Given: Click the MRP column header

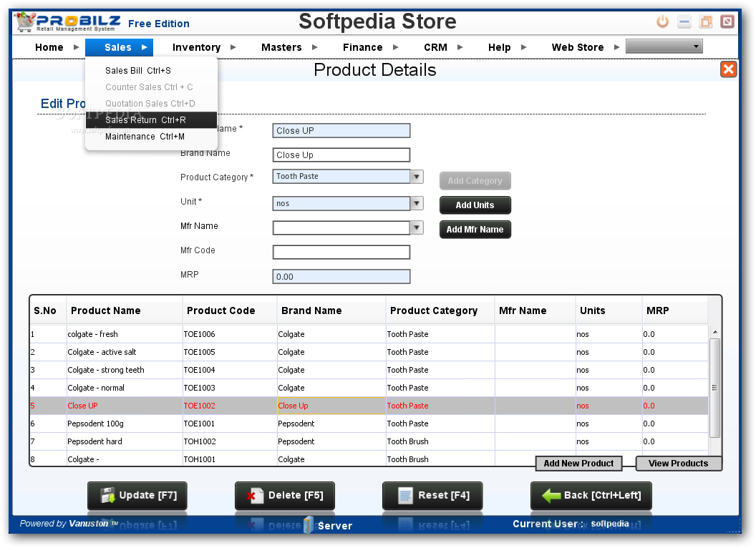Looking at the screenshot, I should (x=676, y=310).
